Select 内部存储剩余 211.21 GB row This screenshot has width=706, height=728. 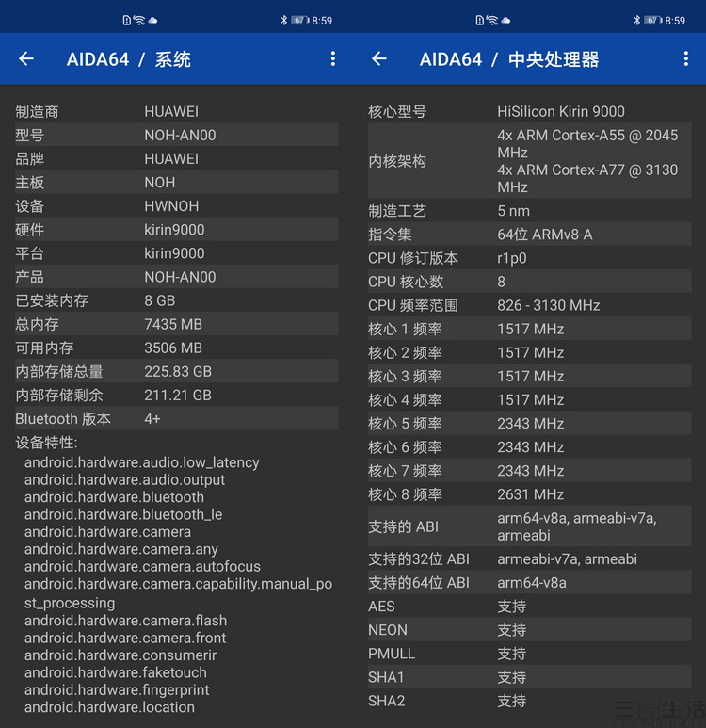pos(176,396)
